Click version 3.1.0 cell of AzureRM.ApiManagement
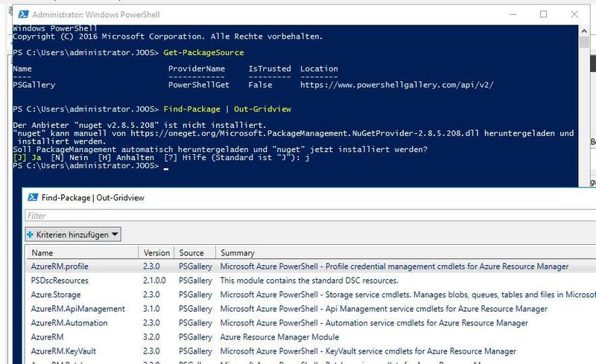This screenshot has width=596, height=364. point(151,308)
